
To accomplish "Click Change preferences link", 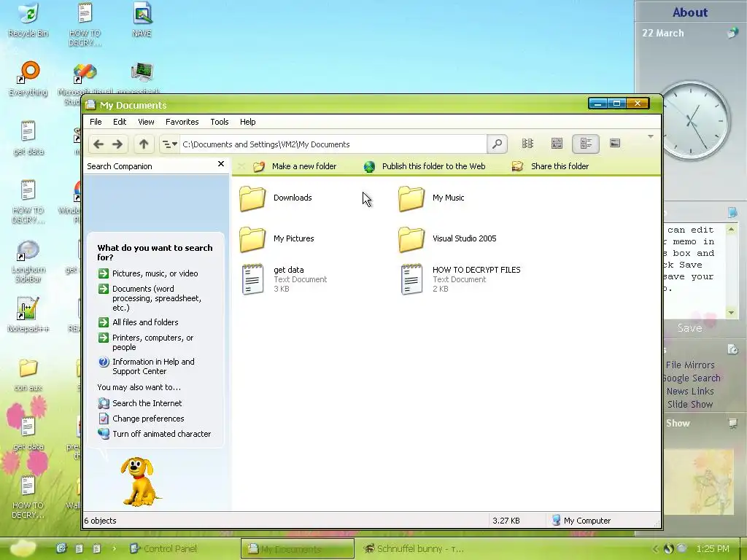I will [141, 419].
